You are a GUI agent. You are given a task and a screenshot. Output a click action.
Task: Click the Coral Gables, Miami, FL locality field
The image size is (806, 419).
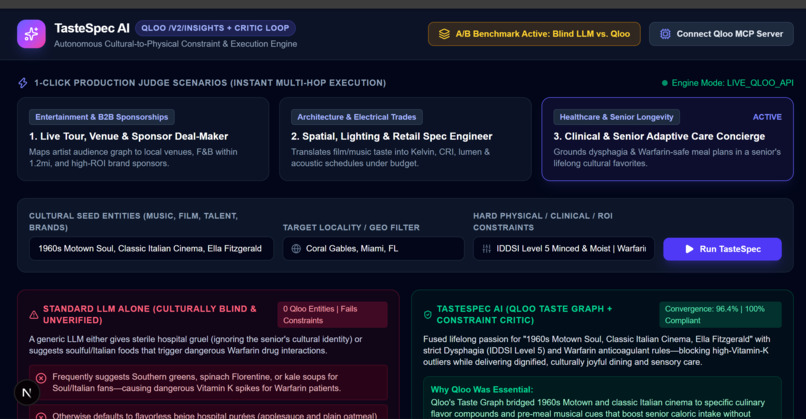point(374,249)
